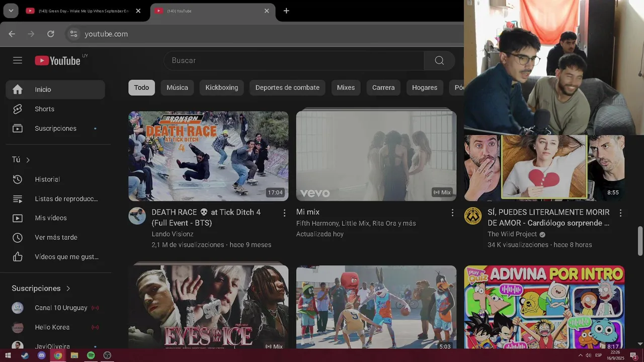Screen dimensions: 644x362
Task: Click the search magnifier button
Action: [439, 60]
